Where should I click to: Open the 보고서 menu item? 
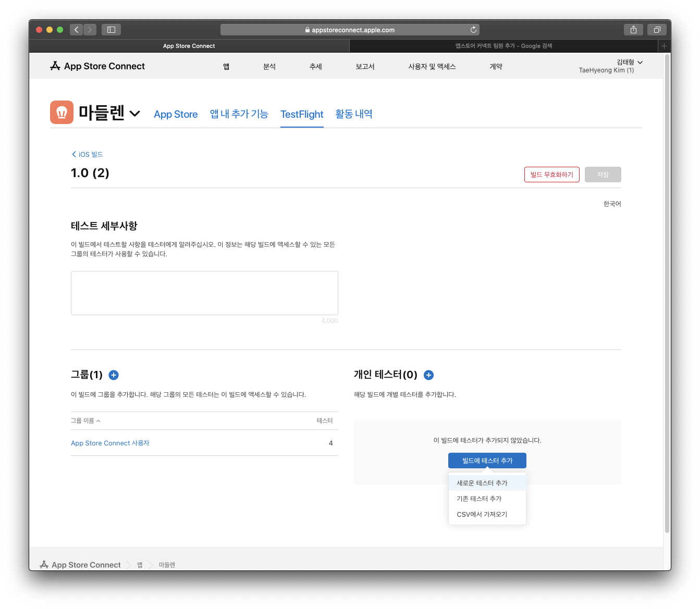[x=365, y=67]
